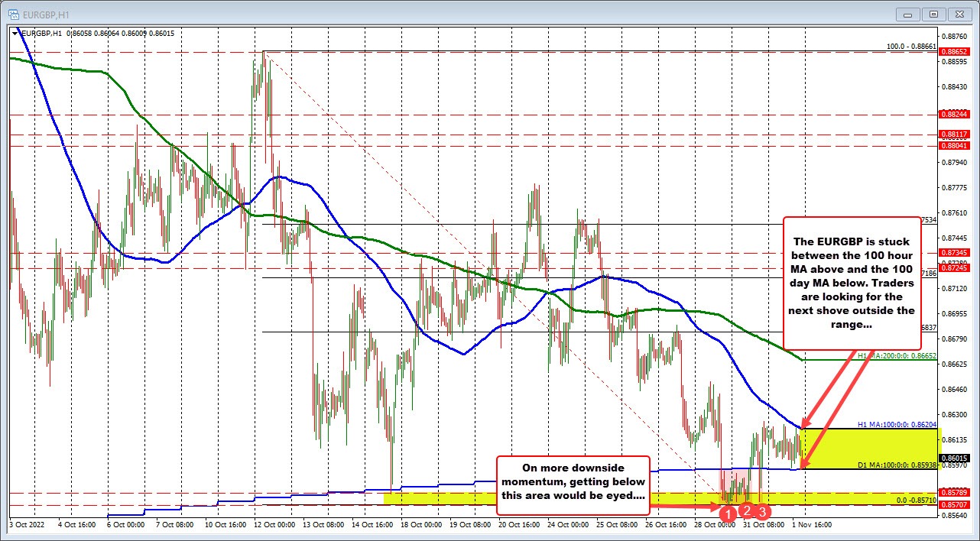Screen dimensions: 980x541
Task: Select the 0.88652 red price label
Action: [x=954, y=51]
